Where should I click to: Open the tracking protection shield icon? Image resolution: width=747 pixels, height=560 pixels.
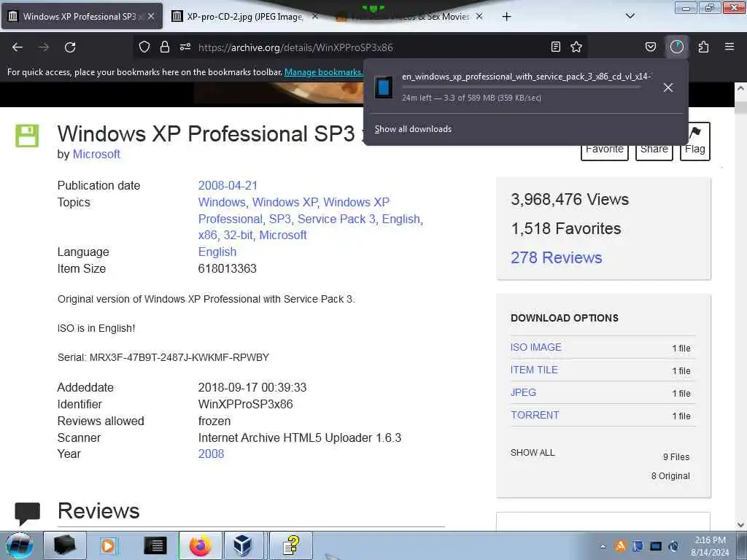[144, 47]
